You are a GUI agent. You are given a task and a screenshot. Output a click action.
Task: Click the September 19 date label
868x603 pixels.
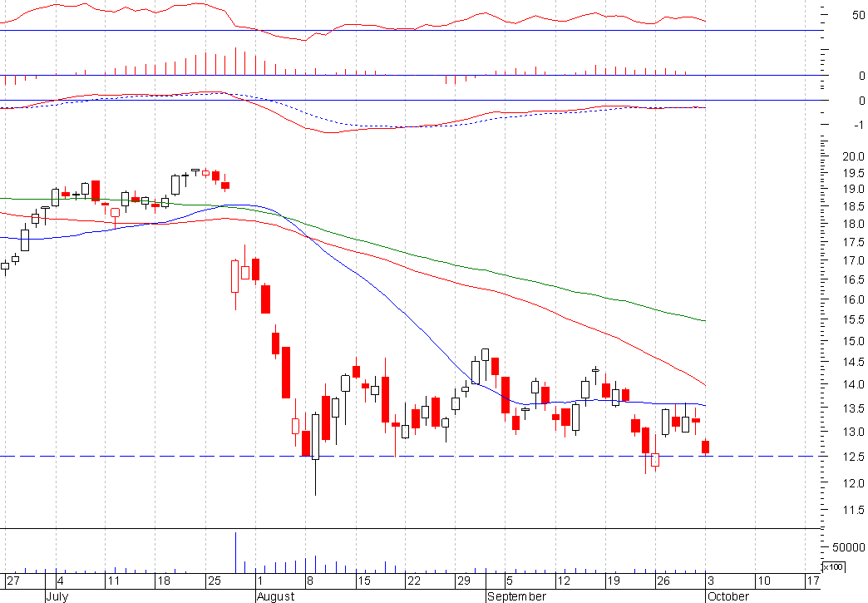point(614,581)
